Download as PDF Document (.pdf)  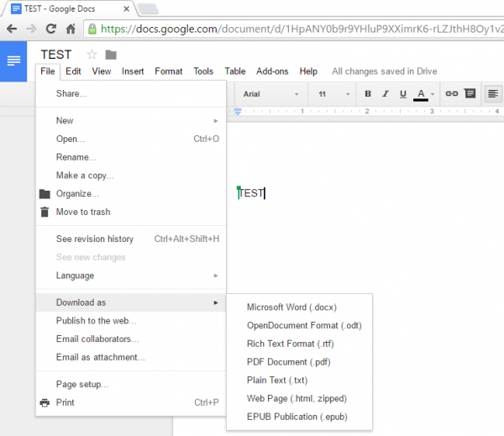[x=300, y=362]
